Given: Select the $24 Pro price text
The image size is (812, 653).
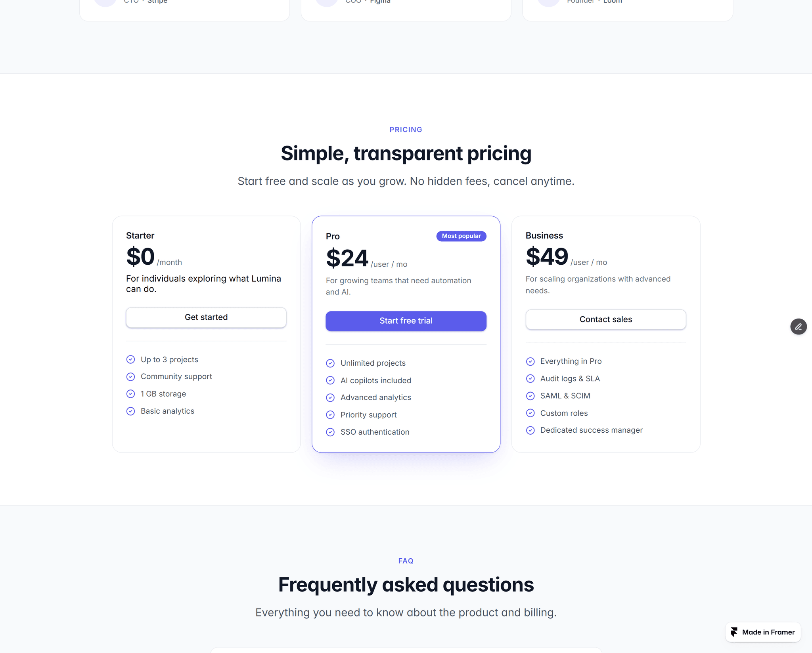Looking at the screenshot, I should 347,258.
